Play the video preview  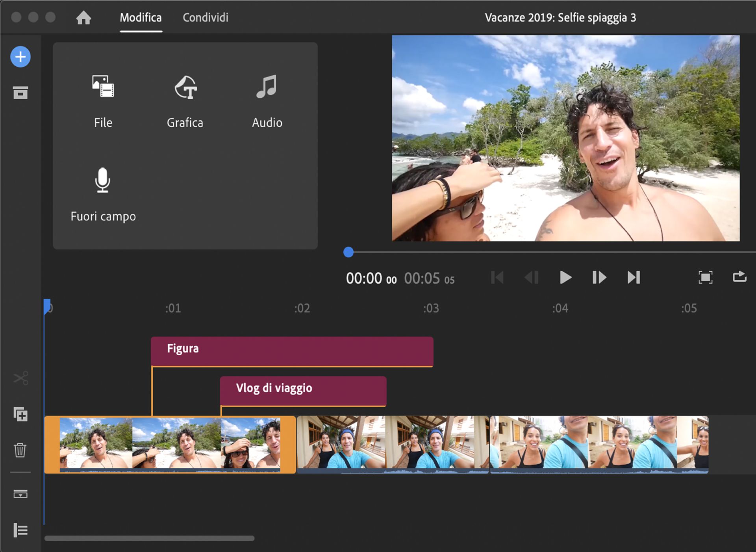pyautogui.click(x=565, y=278)
